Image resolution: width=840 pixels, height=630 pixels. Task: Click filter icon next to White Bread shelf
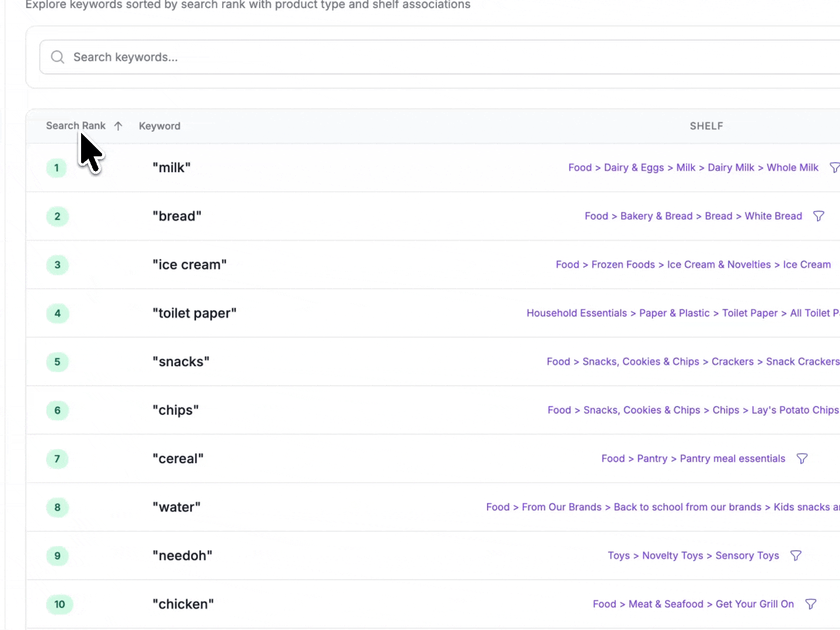point(818,216)
